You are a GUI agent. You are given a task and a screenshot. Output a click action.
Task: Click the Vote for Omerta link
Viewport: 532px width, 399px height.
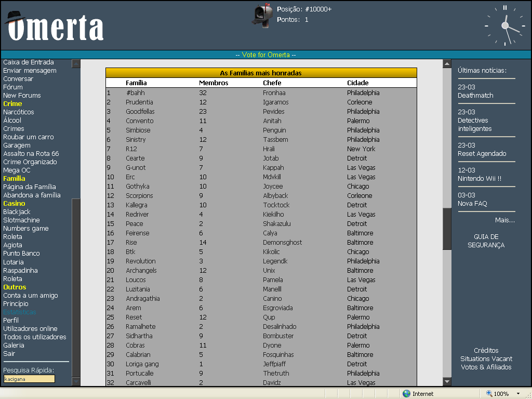pyautogui.click(x=265, y=55)
